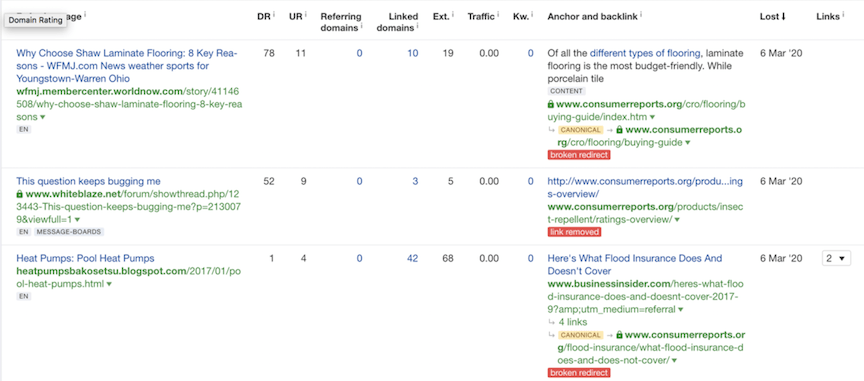Click CANONICAL tag in flood insurance row
This screenshot has width=864, height=381.
coord(580,335)
